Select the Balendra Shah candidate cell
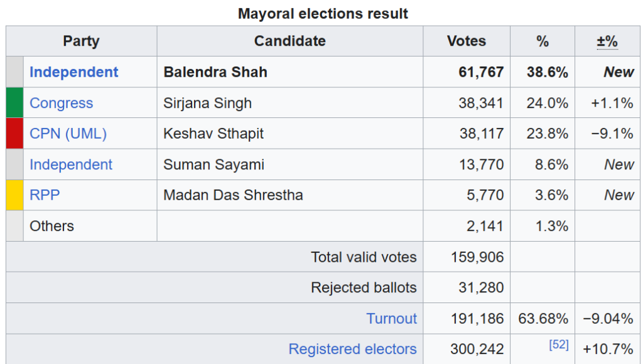 click(x=215, y=72)
